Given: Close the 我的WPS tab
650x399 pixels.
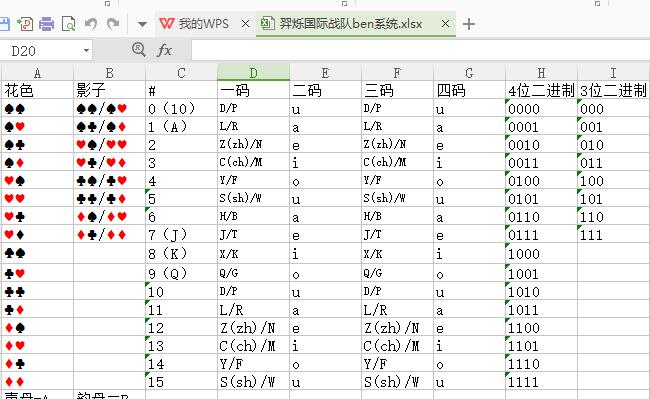Looking at the screenshot, I should pos(245,24).
